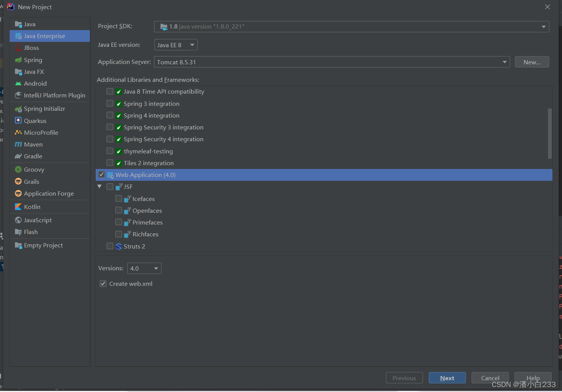Check the Richfaces checkbox
The image size is (562, 392).
pos(118,234)
